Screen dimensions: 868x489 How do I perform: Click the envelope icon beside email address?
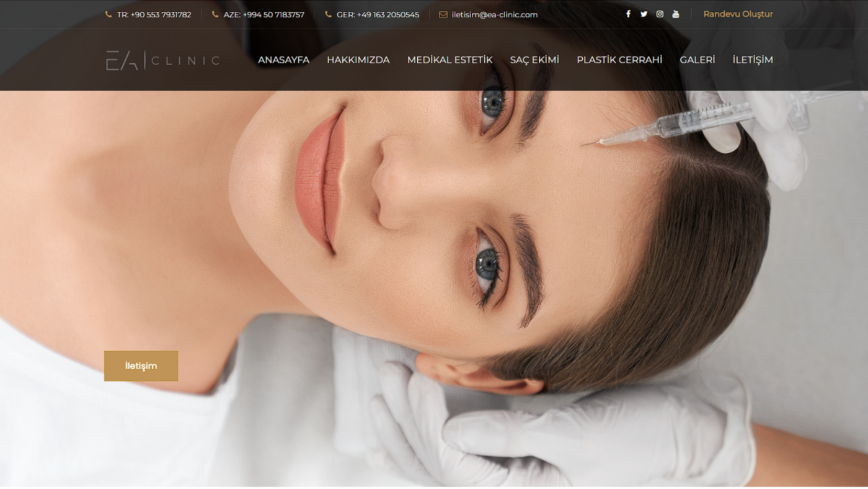(443, 15)
